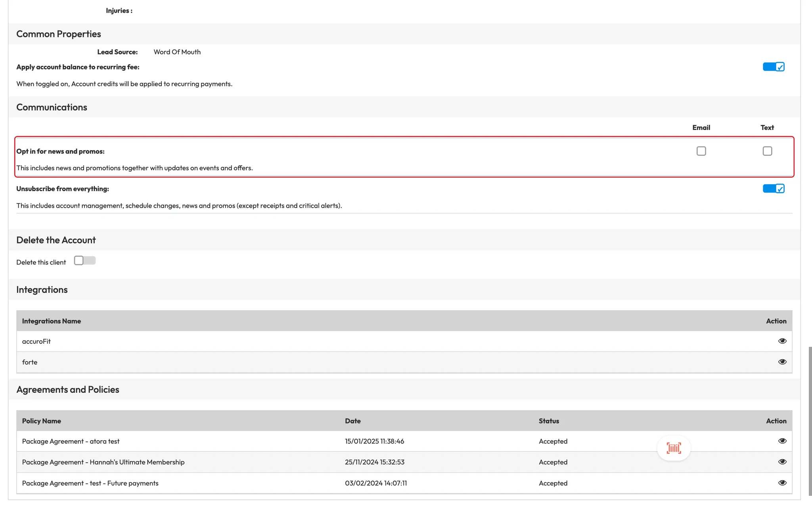Viewport: 812px width, 505px height.
Task: Check Text opt in for news and promos
Action: (x=767, y=151)
